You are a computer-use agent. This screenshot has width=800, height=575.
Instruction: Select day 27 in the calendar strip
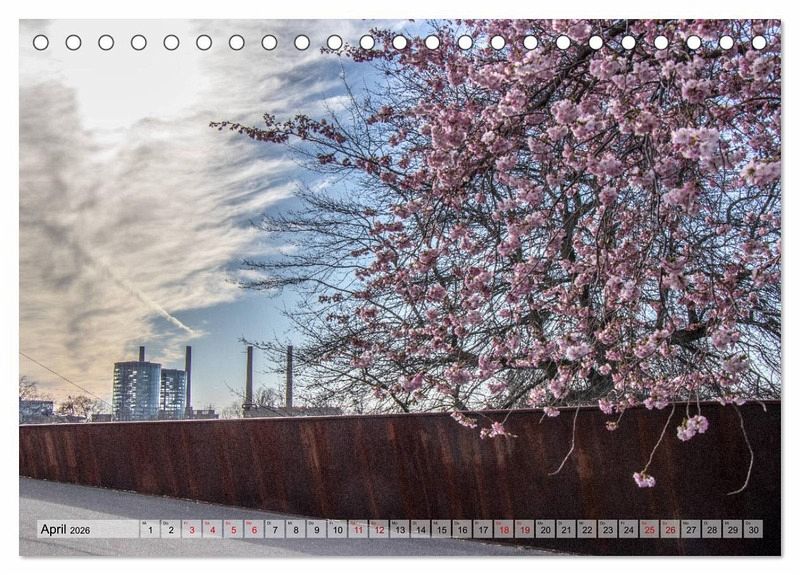point(691,529)
